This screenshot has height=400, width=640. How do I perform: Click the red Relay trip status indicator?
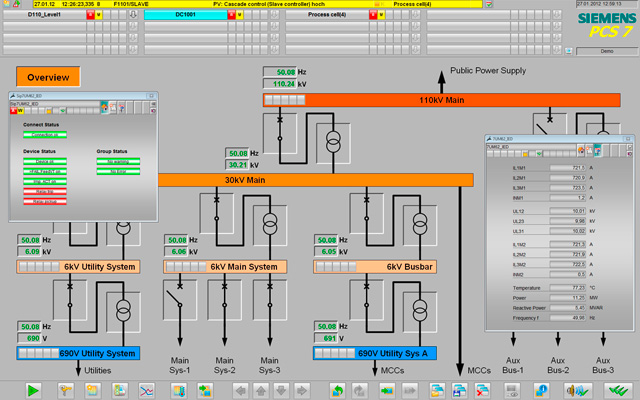[45, 192]
